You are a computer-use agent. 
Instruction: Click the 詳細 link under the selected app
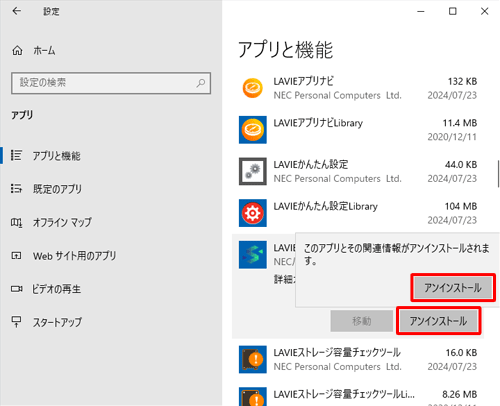click(x=284, y=279)
